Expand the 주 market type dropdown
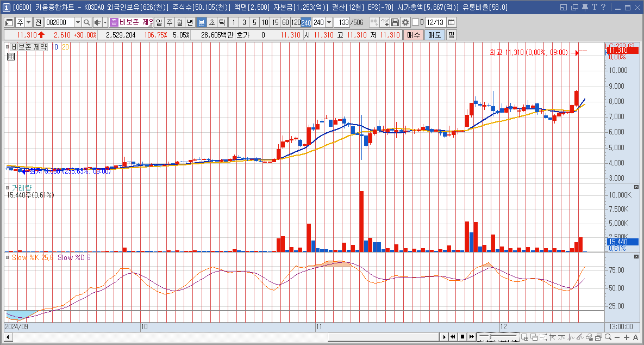Image resolution: width=644 pixels, height=345 pixels. [28, 23]
